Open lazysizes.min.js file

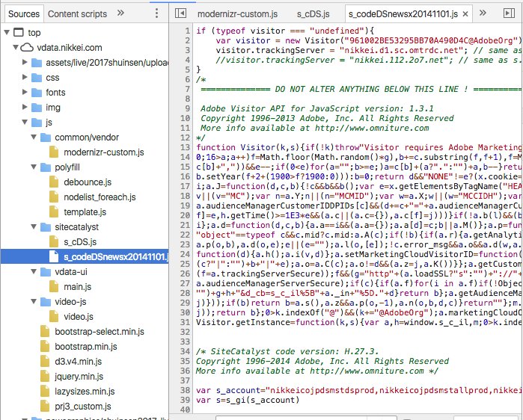(x=85, y=392)
